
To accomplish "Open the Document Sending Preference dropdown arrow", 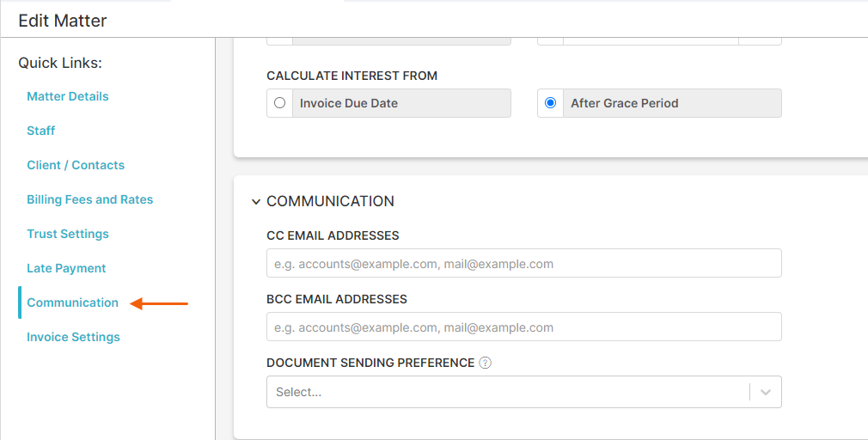I will tap(766, 392).
